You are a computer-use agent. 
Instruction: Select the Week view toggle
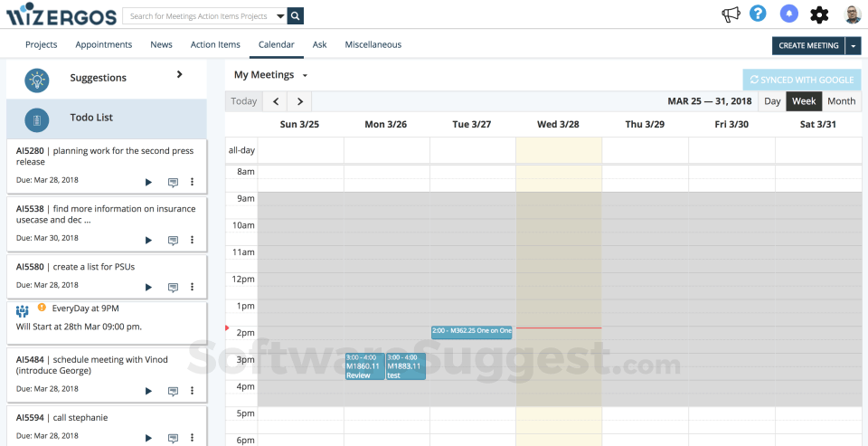[804, 101]
